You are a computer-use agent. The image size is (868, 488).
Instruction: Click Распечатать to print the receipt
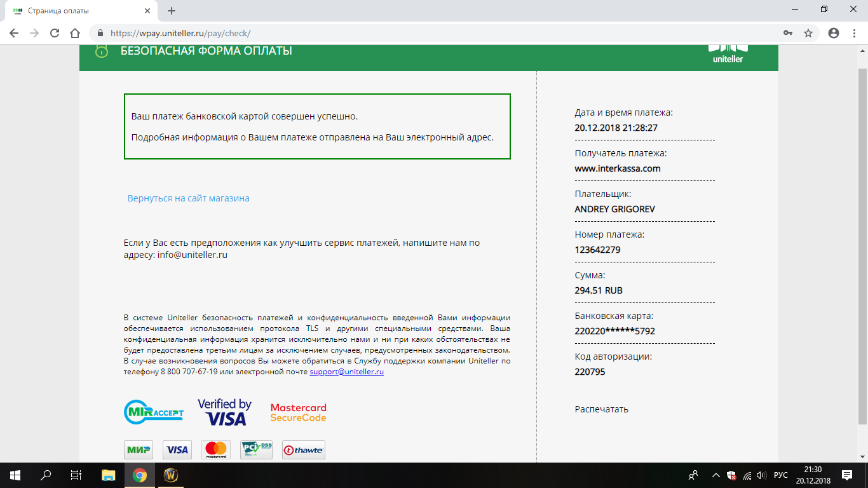click(x=602, y=409)
